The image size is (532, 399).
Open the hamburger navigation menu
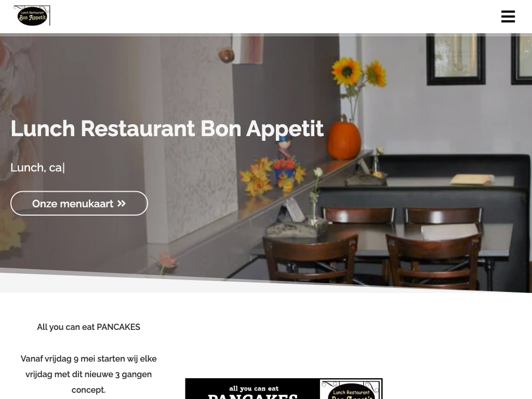(x=508, y=16)
